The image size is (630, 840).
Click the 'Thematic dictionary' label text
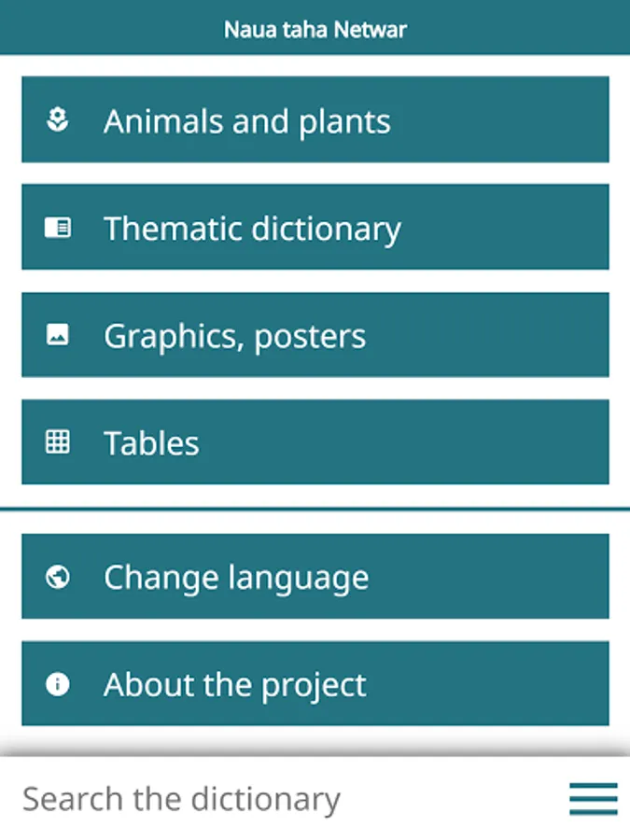[252, 230]
